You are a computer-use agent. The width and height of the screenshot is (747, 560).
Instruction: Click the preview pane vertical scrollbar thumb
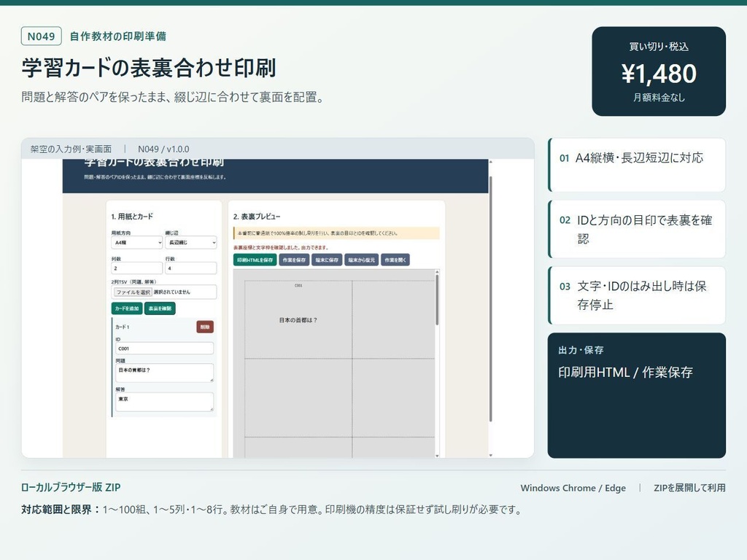point(437,300)
